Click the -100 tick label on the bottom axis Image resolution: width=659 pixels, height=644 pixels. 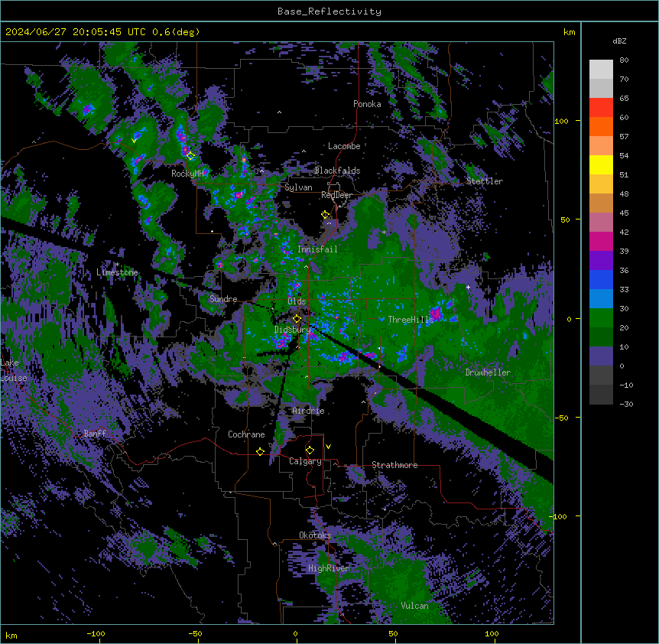96,633
